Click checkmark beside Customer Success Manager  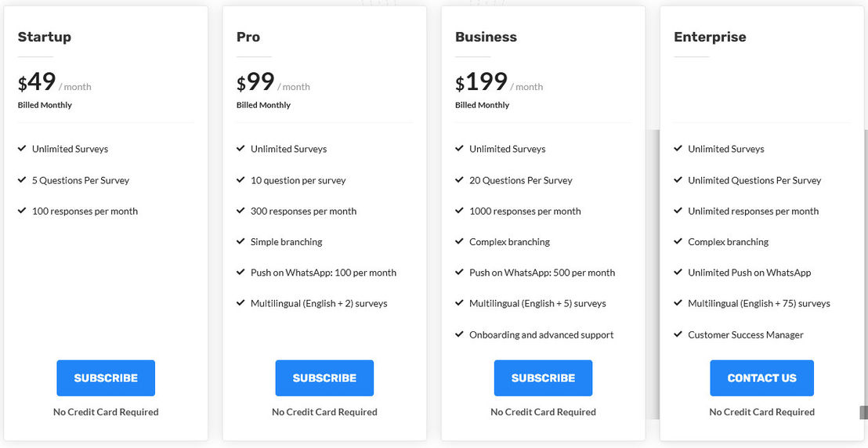point(678,334)
